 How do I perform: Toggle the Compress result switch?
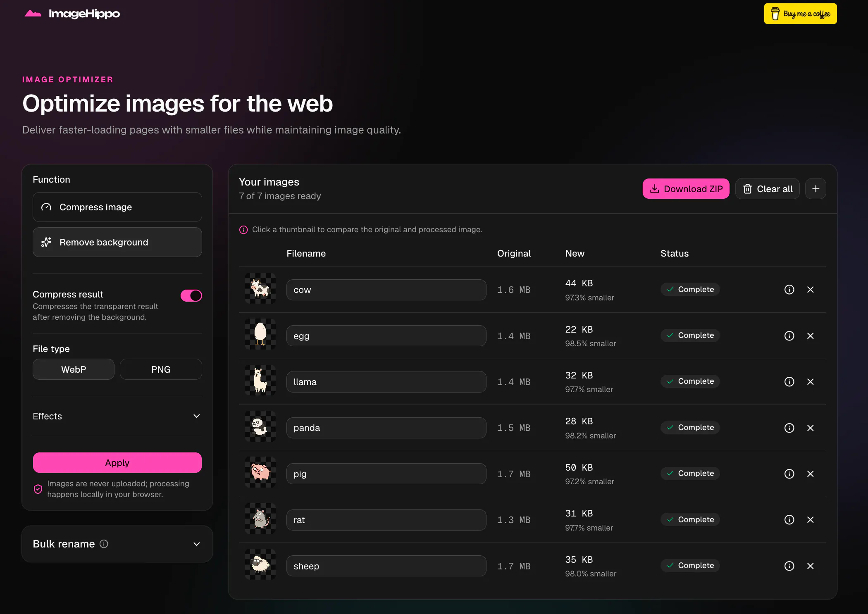tap(191, 296)
